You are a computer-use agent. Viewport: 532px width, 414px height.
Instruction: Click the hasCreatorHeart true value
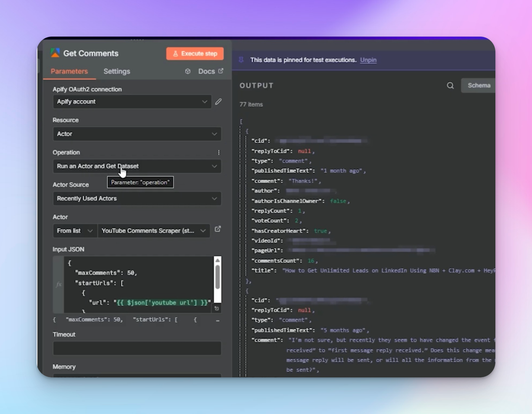321,231
